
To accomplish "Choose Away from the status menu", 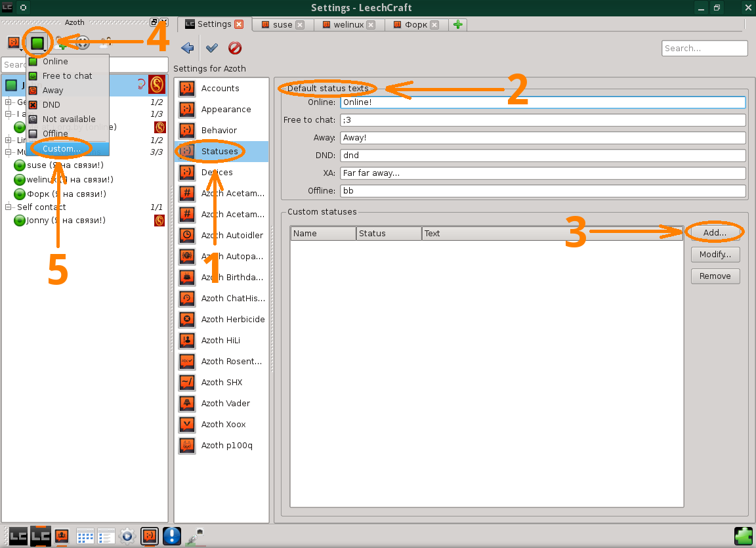I will [68, 90].
